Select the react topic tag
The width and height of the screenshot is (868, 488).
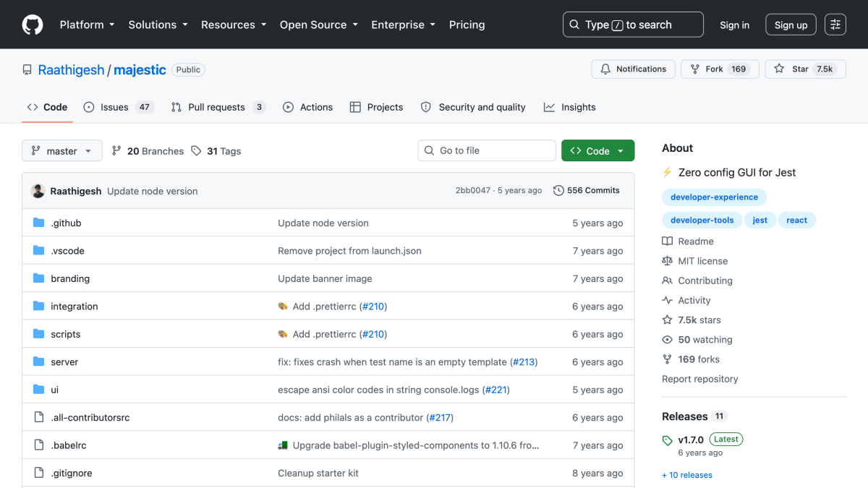pos(796,221)
